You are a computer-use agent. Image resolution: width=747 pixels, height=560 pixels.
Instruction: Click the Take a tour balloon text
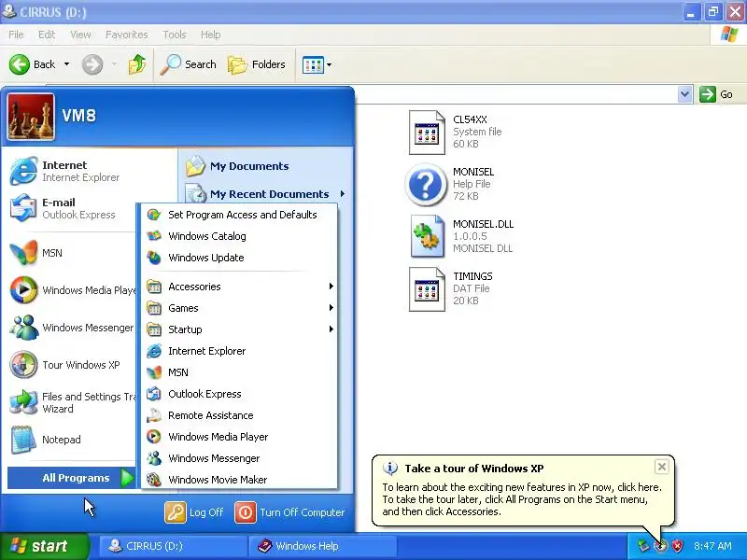point(522,499)
